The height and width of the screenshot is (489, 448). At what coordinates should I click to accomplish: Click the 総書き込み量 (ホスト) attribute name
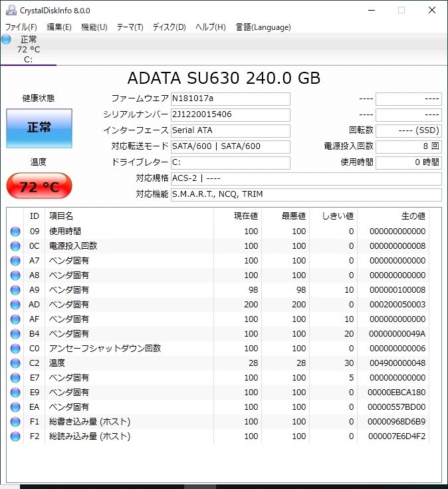click(90, 422)
